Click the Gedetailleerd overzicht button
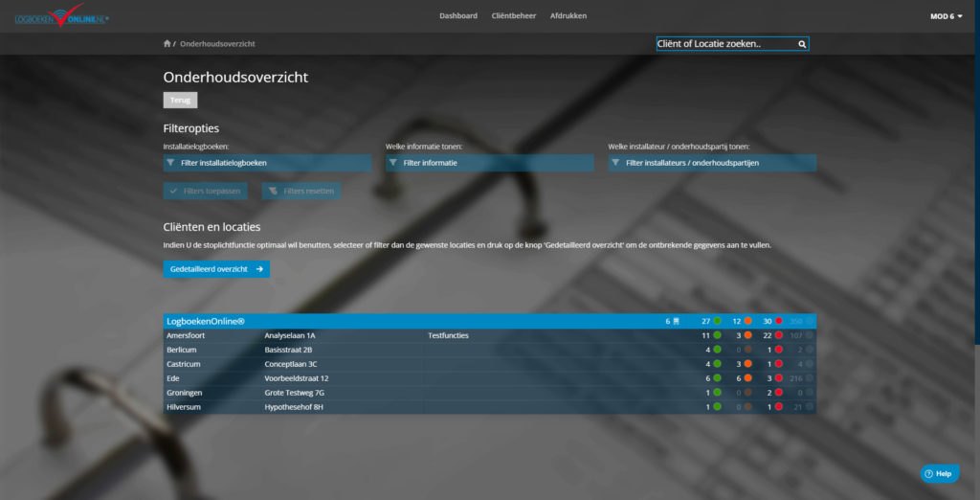 pyautogui.click(x=216, y=269)
